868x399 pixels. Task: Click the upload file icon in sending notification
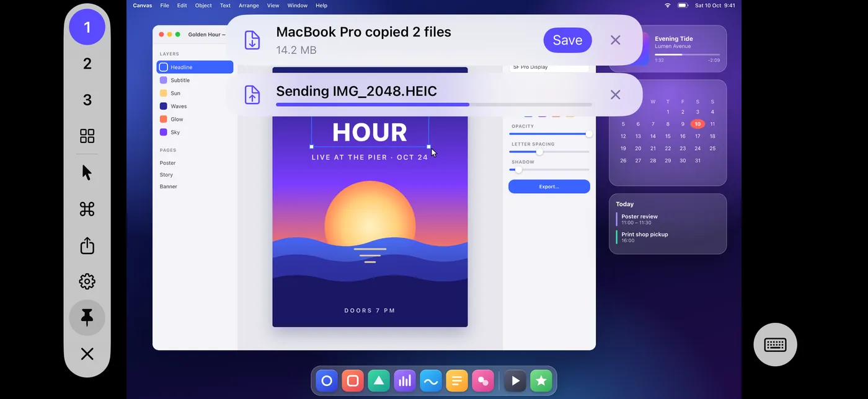point(252,95)
